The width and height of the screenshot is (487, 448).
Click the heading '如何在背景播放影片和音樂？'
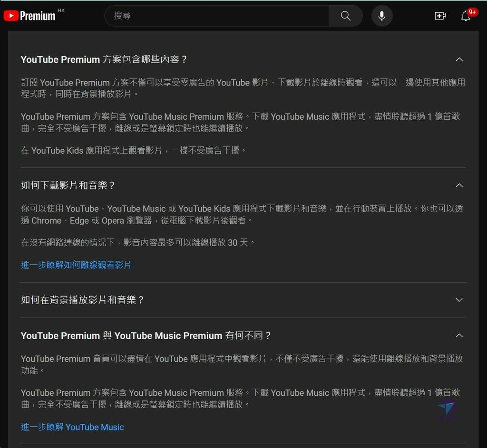(x=82, y=300)
